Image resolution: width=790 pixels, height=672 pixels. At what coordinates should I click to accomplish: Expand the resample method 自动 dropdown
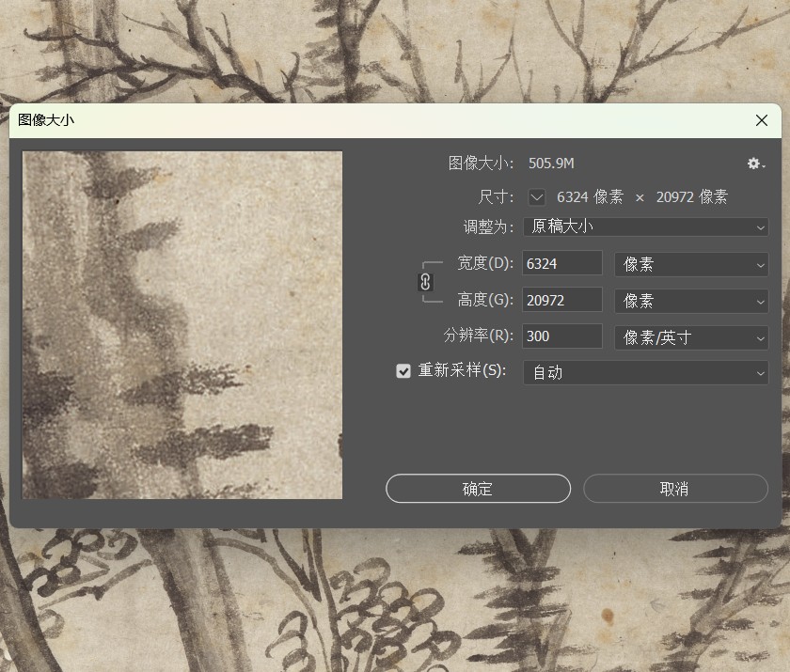646,372
